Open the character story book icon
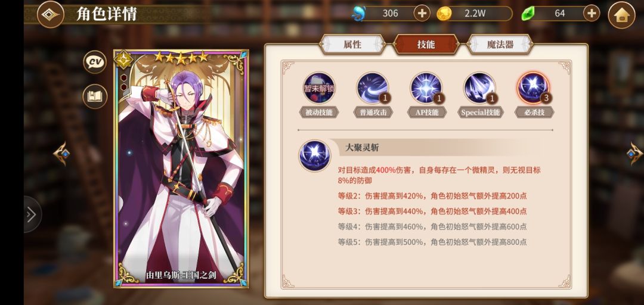This screenshot has width=644, height=305. click(x=95, y=97)
